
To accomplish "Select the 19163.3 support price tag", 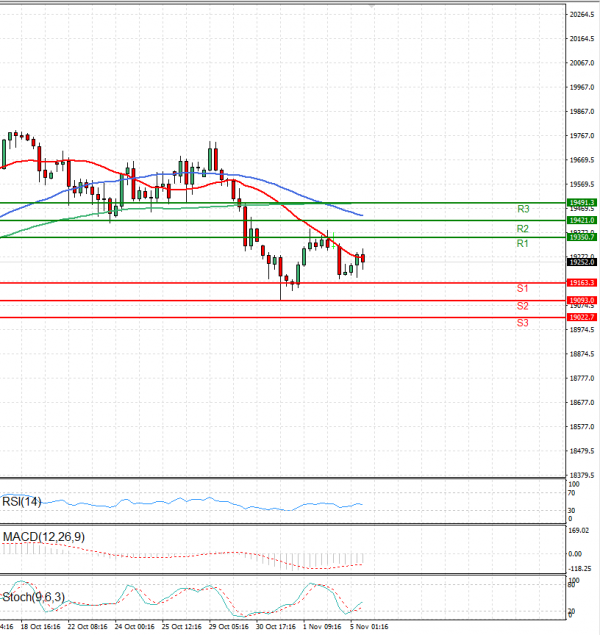I will [582, 283].
